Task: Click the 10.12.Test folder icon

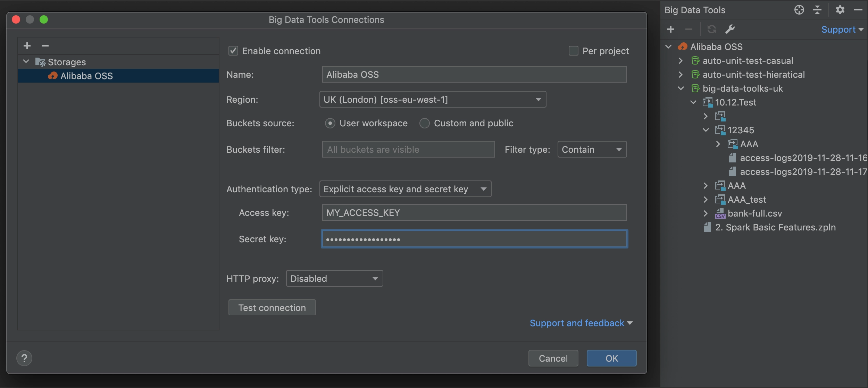Action: [708, 102]
